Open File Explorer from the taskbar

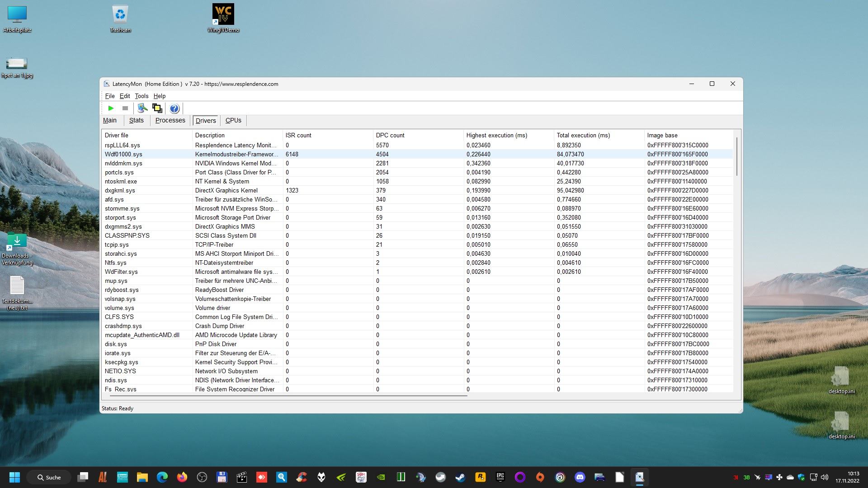tap(142, 477)
